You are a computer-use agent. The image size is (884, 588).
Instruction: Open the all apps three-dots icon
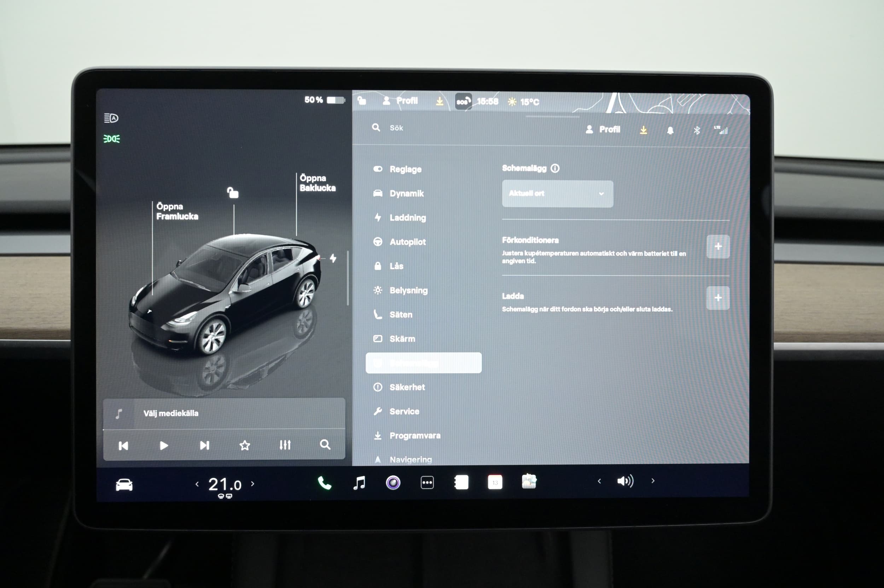(x=427, y=483)
